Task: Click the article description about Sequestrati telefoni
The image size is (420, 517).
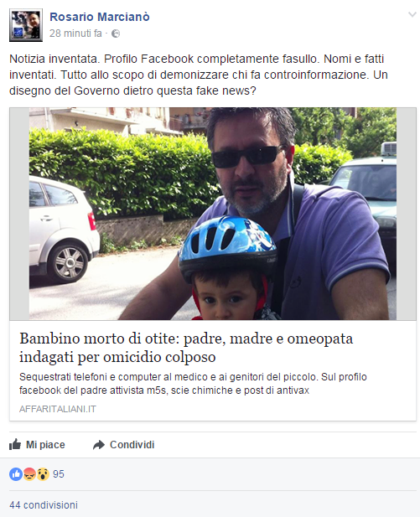Action: tap(193, 384)
